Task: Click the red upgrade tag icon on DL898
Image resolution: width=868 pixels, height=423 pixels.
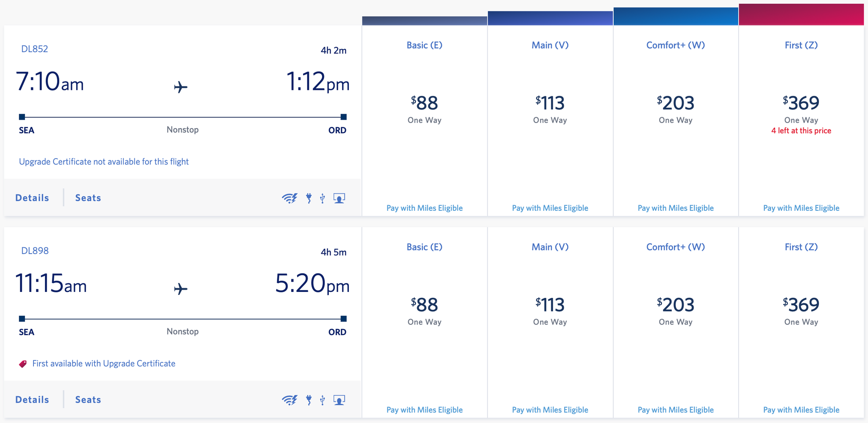Action: point(22,363)
